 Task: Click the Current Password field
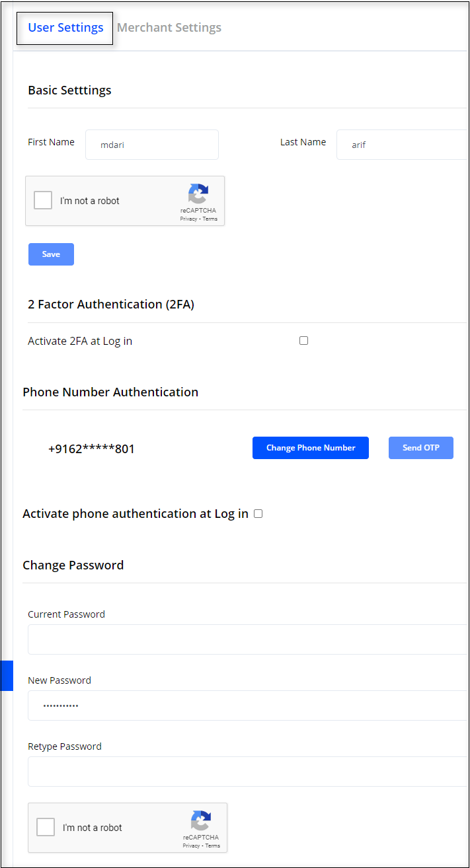pos(247,639)
